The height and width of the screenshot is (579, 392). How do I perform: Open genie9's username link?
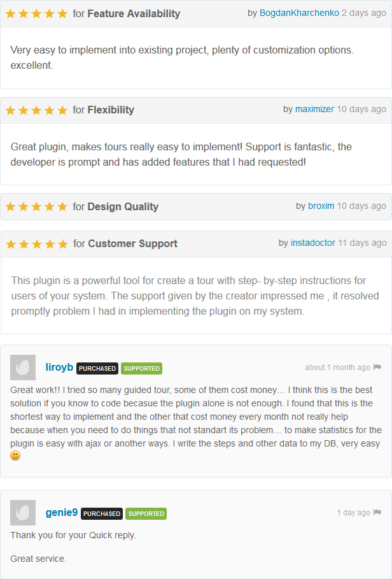coord(62,512)
